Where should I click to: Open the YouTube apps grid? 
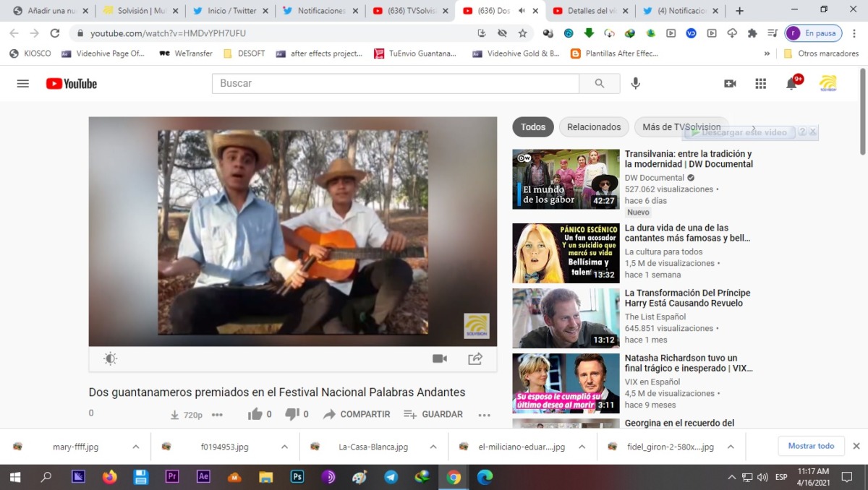760,83
